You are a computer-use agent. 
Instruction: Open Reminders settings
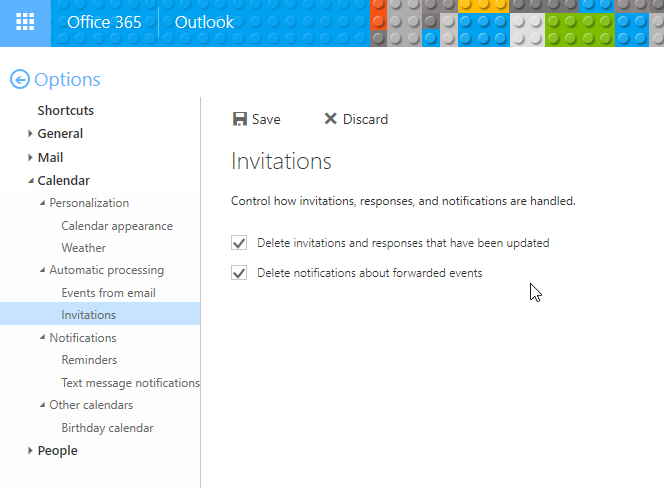[89, 360]
